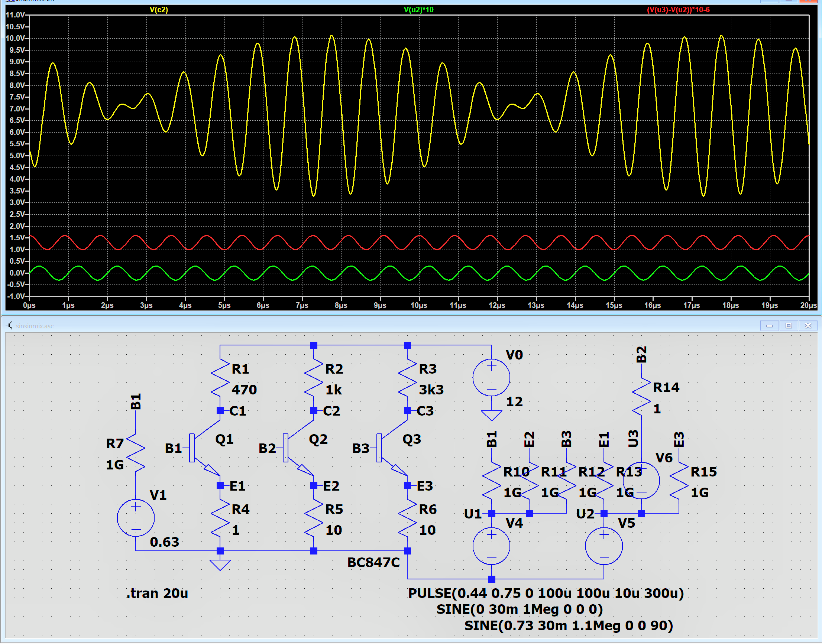Select the R1 470 resistor symbol
Screen dimensions: 822x644
220,378
